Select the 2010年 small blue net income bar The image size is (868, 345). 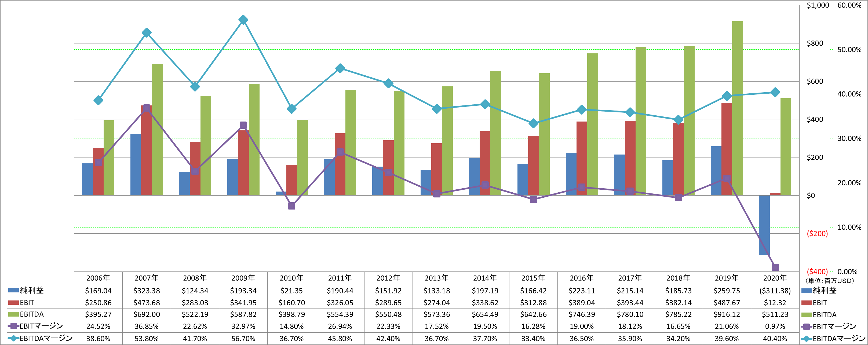click(281, 193)
